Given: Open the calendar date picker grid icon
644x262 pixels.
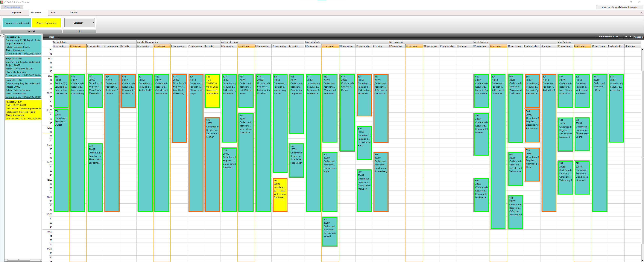Looking at the screenshot, I should [626, 37].
